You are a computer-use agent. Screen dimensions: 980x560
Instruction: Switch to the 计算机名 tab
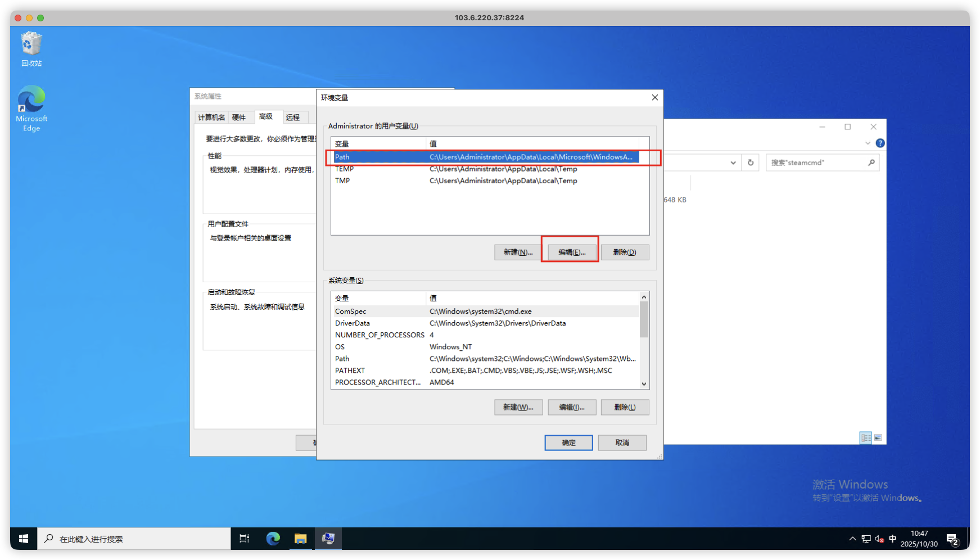pos(211,117)
